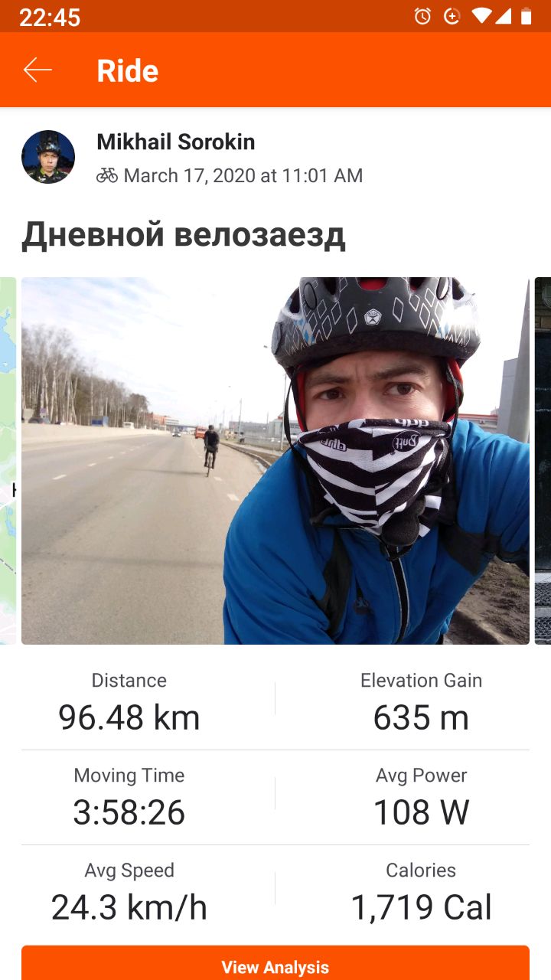This screenshot has height=980, width=551.
Task: Tap the 635 m Elevation Gain stat
Action: coord(421,703)
